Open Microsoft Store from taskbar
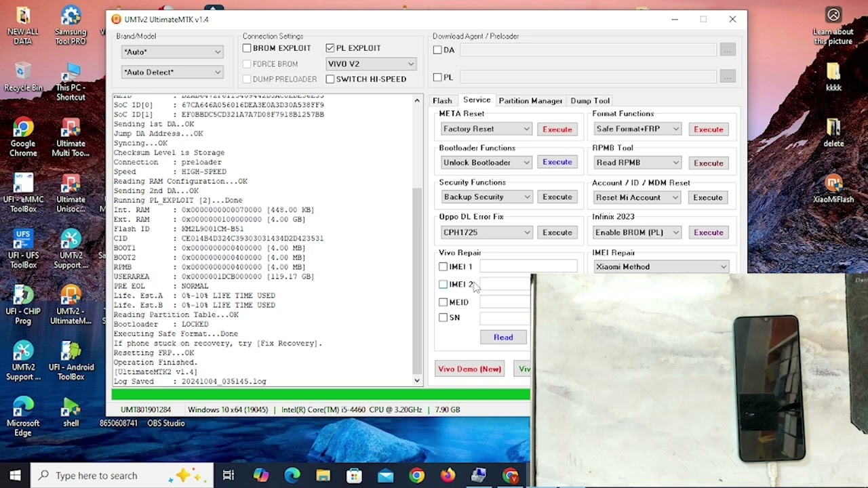 [354, 475]
